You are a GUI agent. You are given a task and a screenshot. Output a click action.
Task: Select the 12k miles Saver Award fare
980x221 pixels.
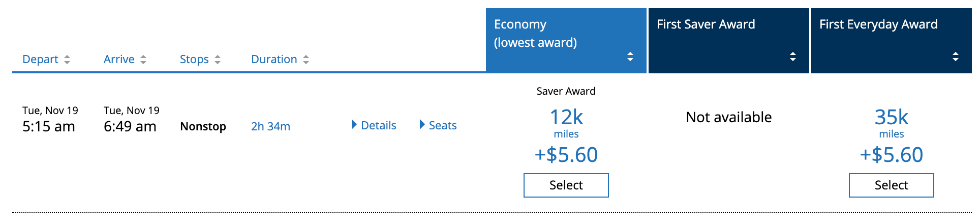pos(566,185)
